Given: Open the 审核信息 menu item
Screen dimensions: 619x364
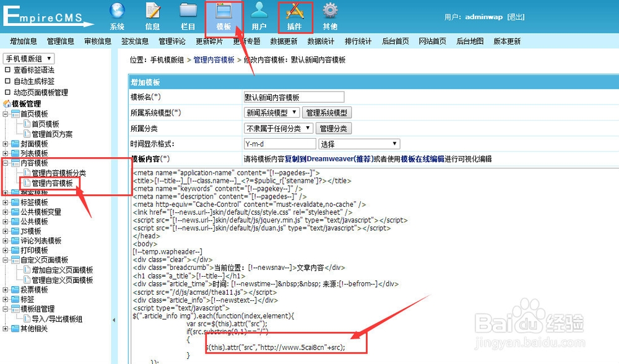Looking at the screenshot, I should (98, 41).
